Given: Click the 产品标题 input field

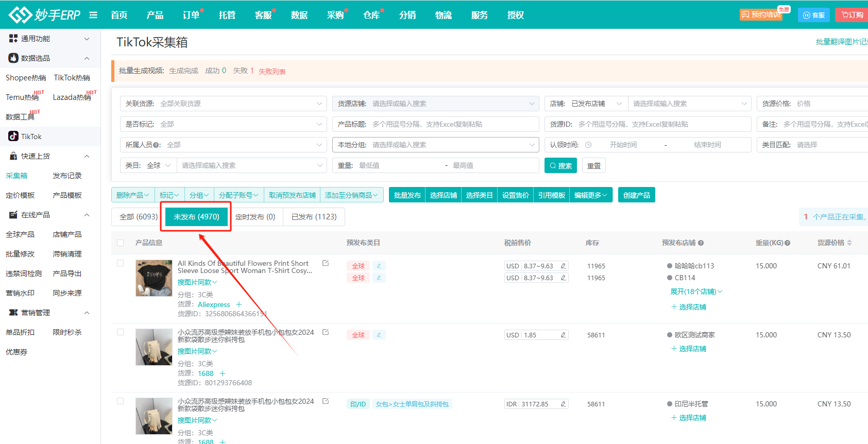Looking at the screenshot, I should (x=436, y=124).
